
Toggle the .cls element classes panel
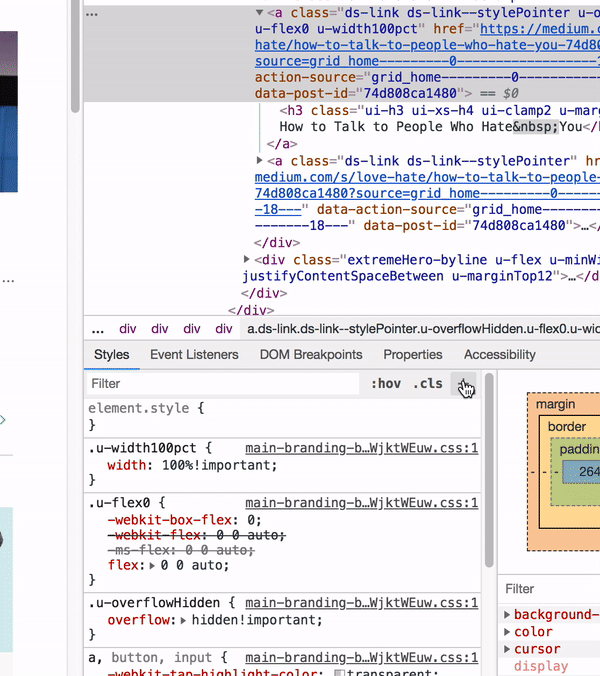428,383
